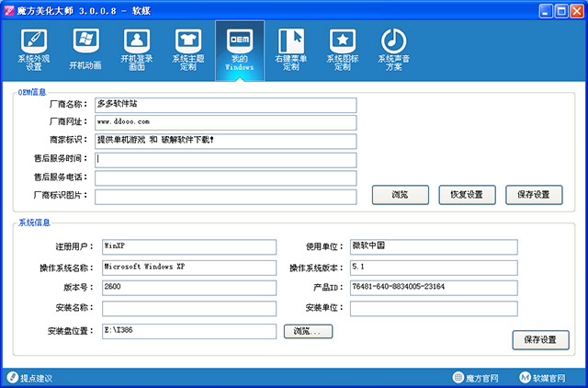Open 系统图标定制 icon customization section
588x388 pixels.
pyautogui.click(x=343, y=50)
